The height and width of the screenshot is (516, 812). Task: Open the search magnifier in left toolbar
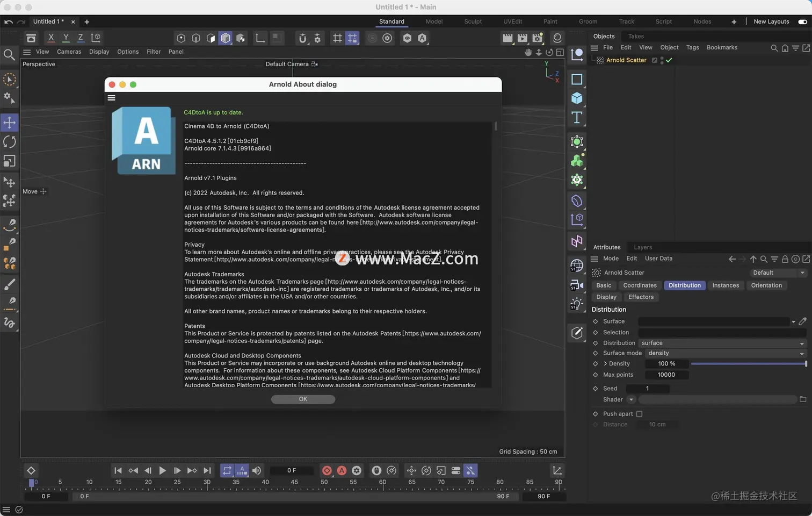pyautogui.click(x=9, y=55)
